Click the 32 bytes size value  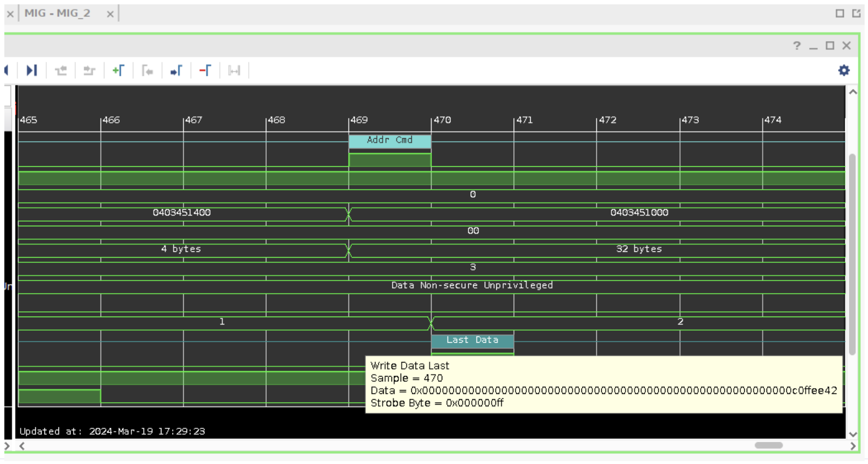point(639,249)
